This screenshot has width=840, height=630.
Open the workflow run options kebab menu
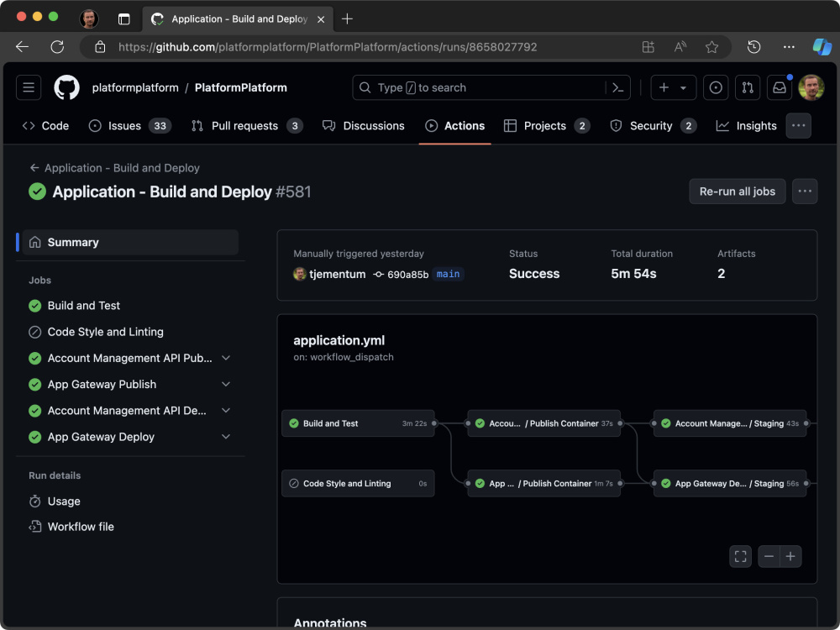pos(805,192)
